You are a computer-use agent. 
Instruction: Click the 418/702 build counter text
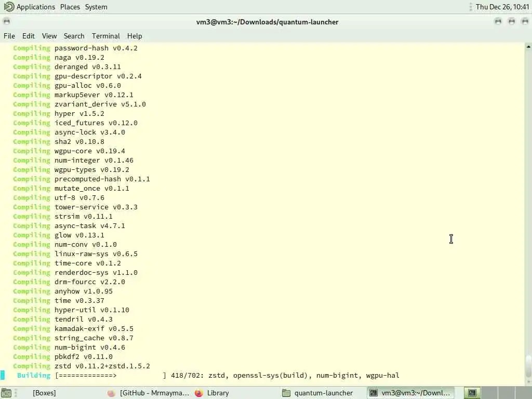pos(186,376)
